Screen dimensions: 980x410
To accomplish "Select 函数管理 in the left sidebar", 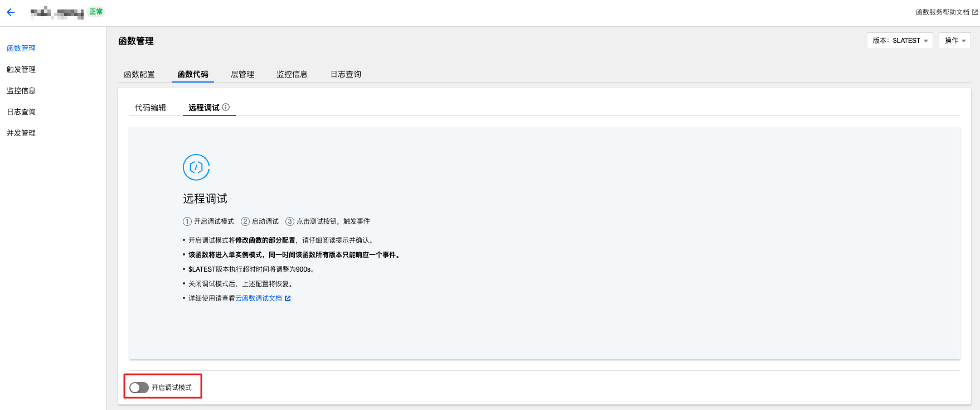I will [x=21, y=48].
